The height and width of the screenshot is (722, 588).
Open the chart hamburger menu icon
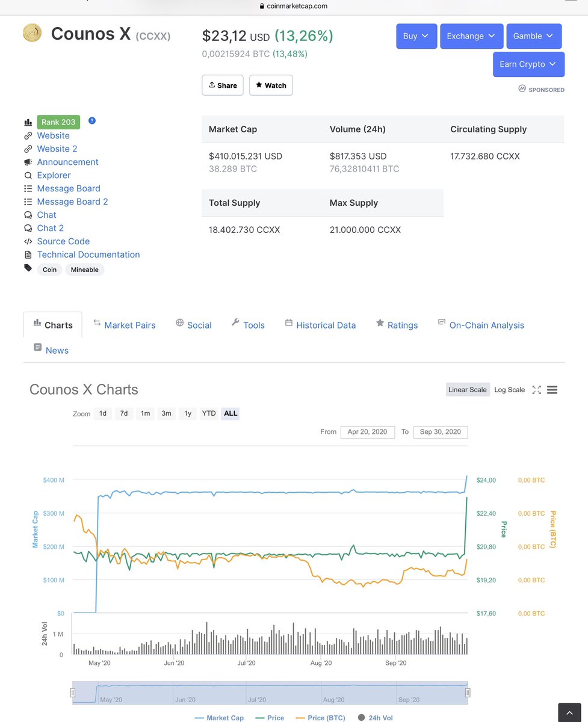[552, 390]
